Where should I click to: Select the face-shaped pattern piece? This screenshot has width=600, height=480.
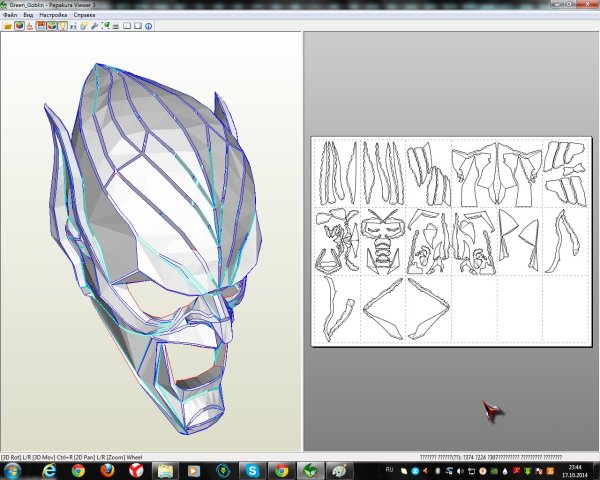coord(383,241)
